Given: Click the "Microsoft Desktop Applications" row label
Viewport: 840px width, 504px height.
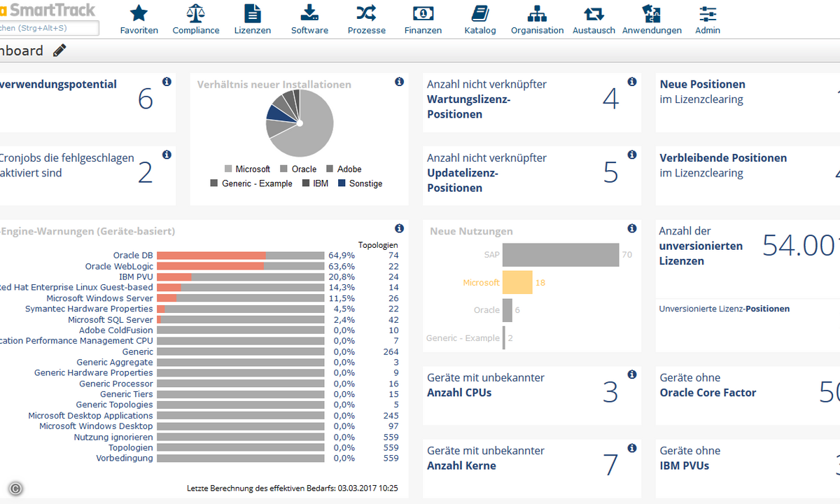Looking at the screenshot, I should coord(90,416).
